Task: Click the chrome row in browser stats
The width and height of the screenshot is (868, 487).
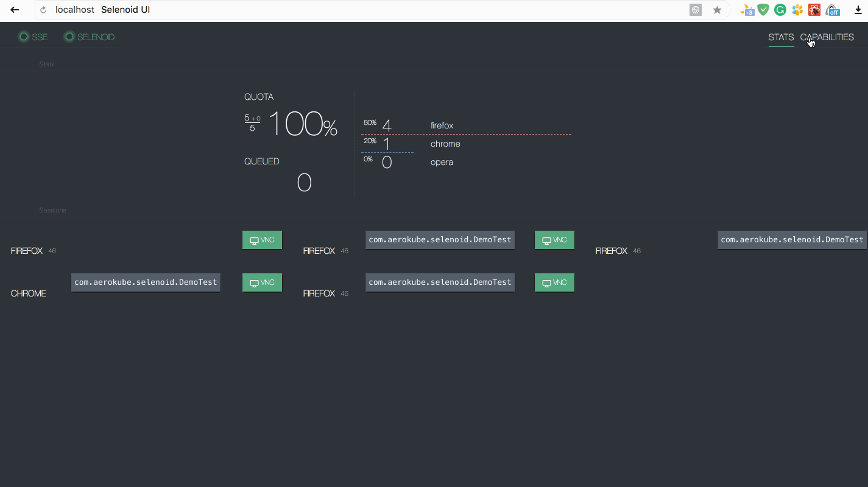Action: (467, 144)
